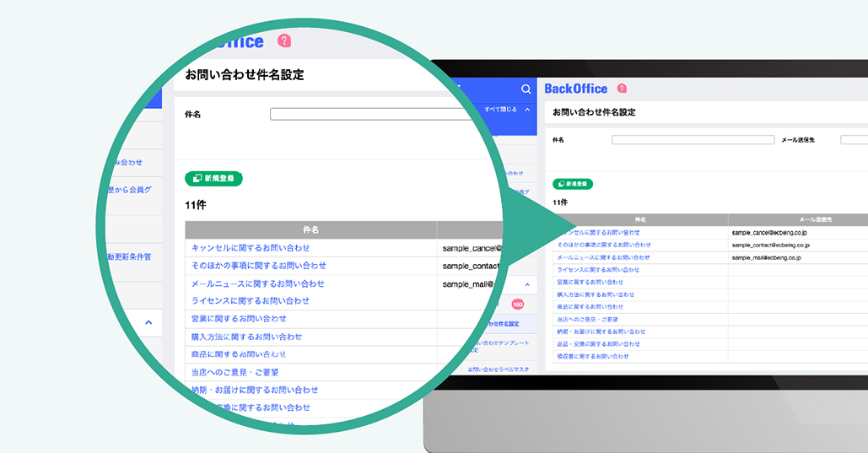Click the BackOffice logo on the monitor screen
The height and width of the screenshot is (453, 868).
(x=575, y=89)
